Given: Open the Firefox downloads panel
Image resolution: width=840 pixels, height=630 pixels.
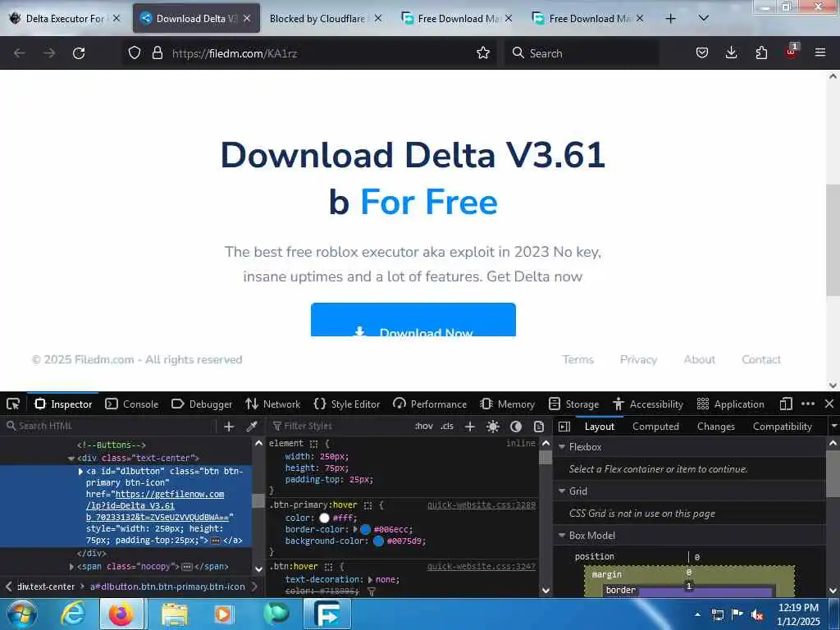Looking at the screenshot, I should click(731, 52).
